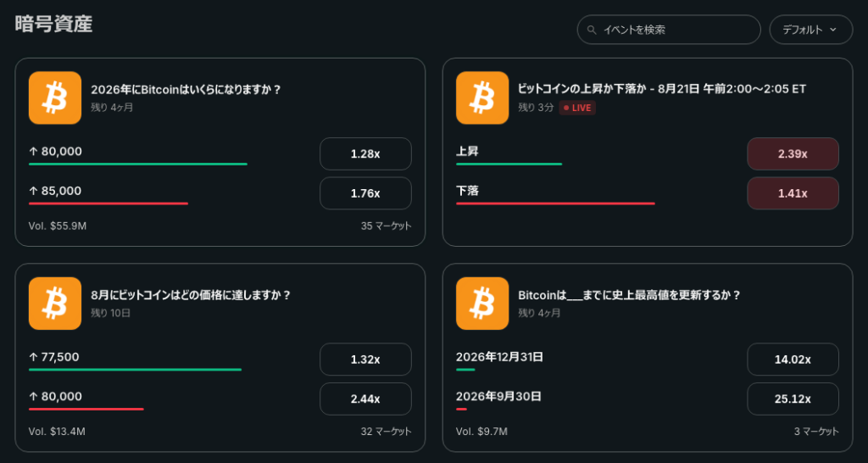The image size is (868, 463).
Task: Click Bitcoin icon of 史上最高値 card
Action: coord(482,304)
